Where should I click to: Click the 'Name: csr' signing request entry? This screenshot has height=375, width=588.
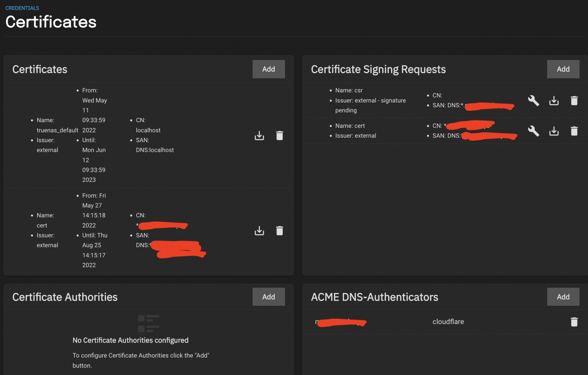[x=349, y=90]
